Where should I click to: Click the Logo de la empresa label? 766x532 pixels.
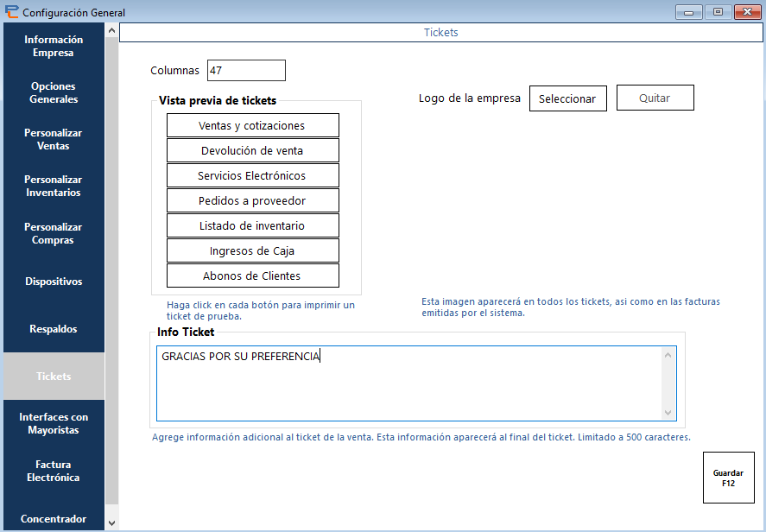(470, 98)
